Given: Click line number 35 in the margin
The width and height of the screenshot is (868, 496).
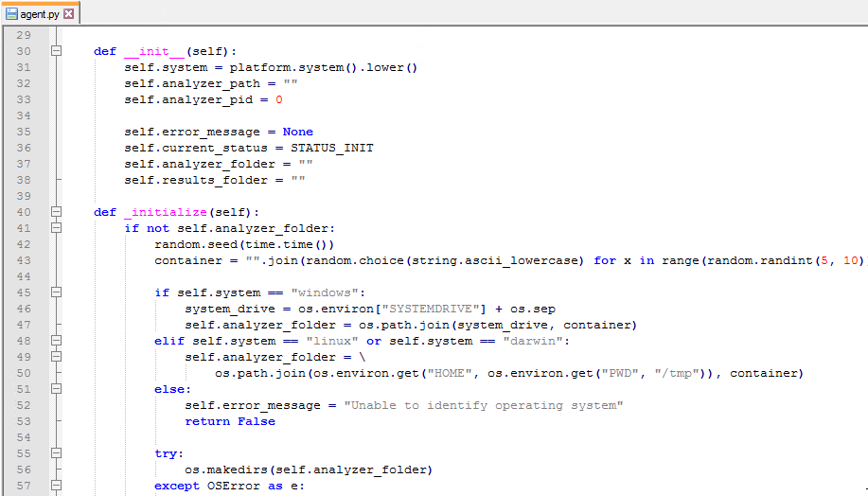Looking at the screenshot, I should (x=24, y=132).
